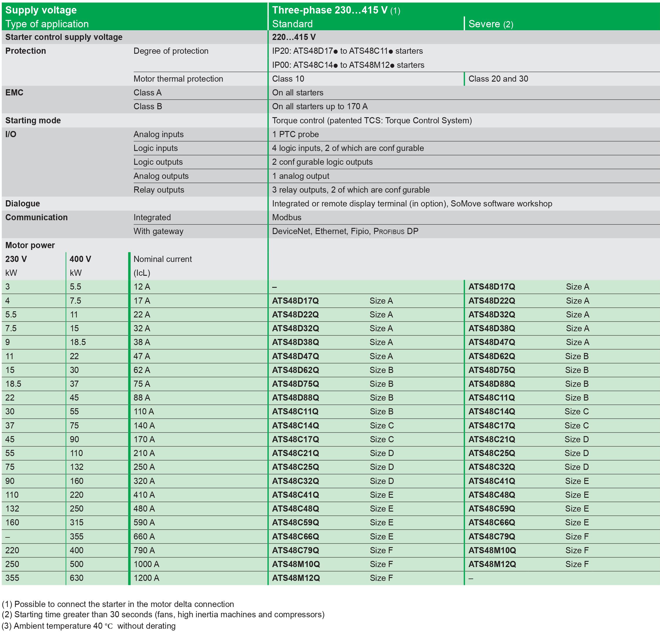
Task: Select 'Size F' in 1200 A row
Action: tap(381, 578)
